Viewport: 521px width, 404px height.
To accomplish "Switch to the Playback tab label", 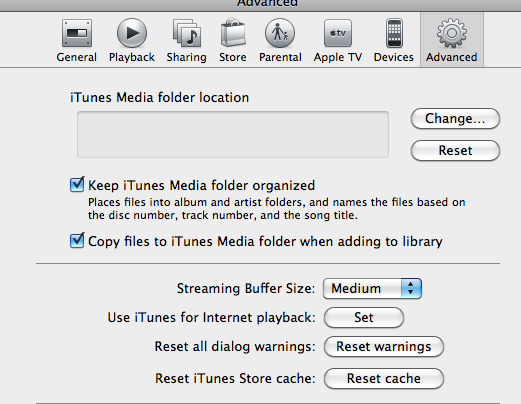I will 132,57.
